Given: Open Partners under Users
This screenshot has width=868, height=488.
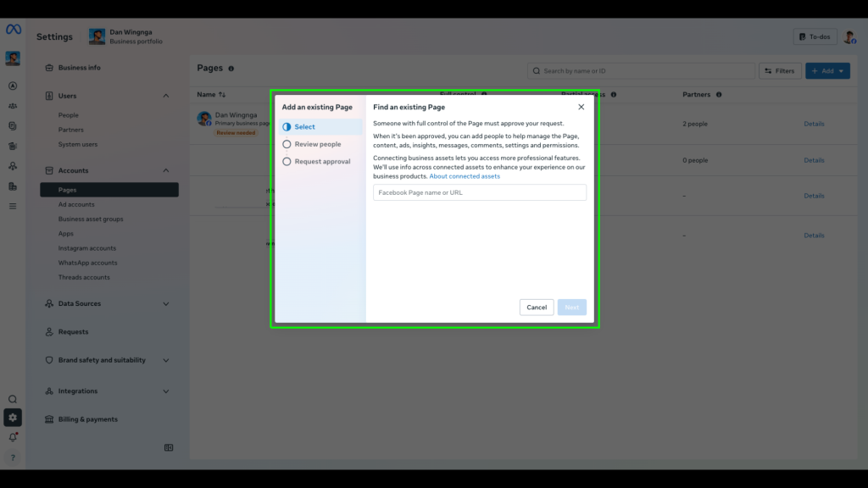Looking at the screenshot, I should [x=71, y=130].
